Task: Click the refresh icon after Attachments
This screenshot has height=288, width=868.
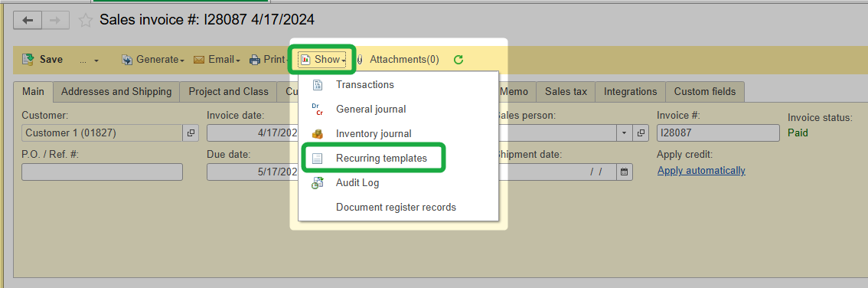Action: [458, 60]
